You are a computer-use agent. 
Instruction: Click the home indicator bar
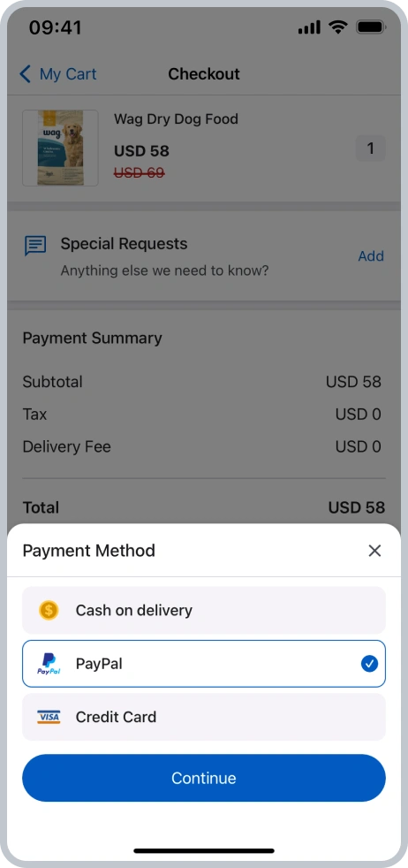pos(204,850)
